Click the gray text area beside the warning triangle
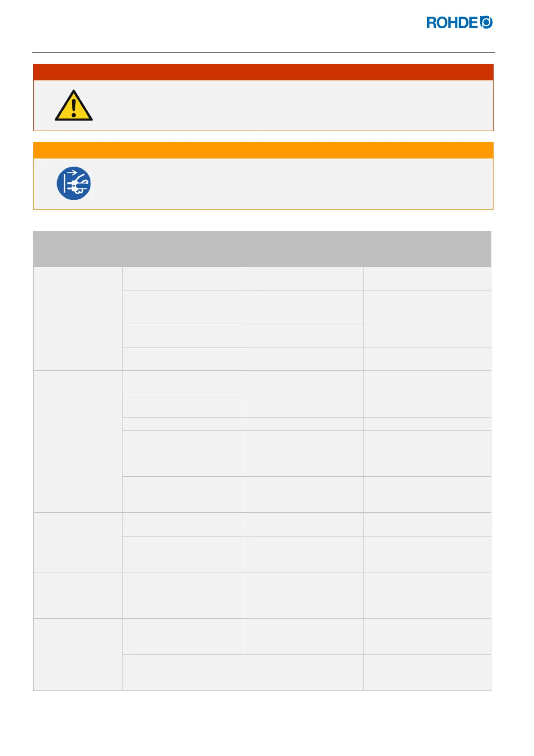The width and height of the screenshot is (534, 756). tap(292, 106)
